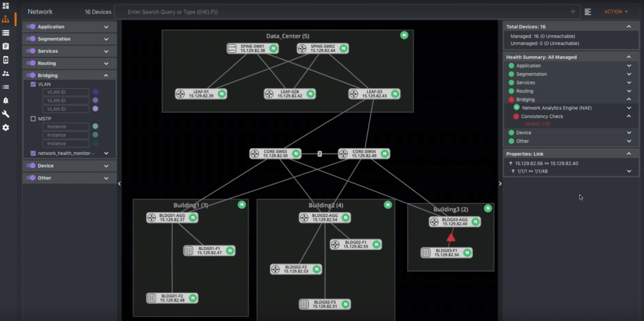The height and width of the screenshot is (321, 644).
Task: Open the dashboard grid icon in sidebar
Action: click(6, 6)
